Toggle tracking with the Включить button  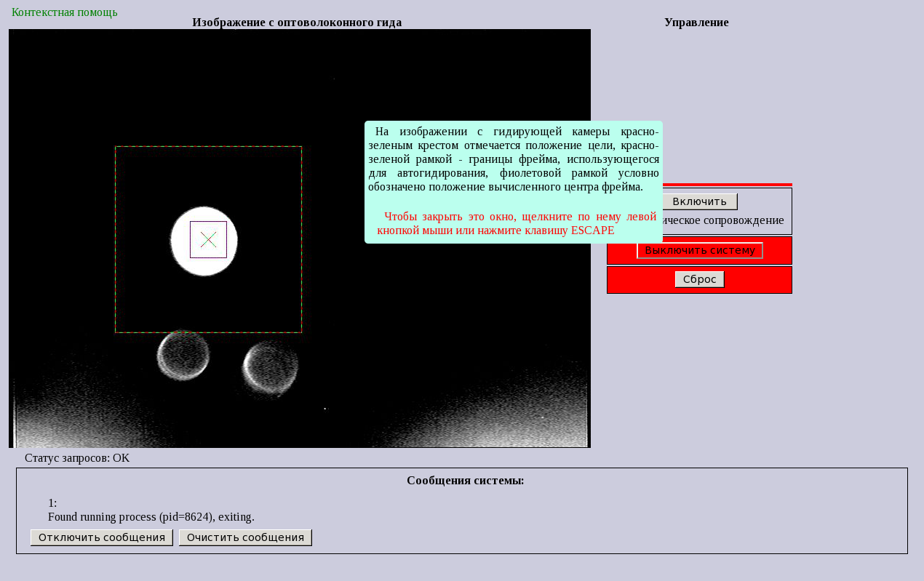coord(699,201)
